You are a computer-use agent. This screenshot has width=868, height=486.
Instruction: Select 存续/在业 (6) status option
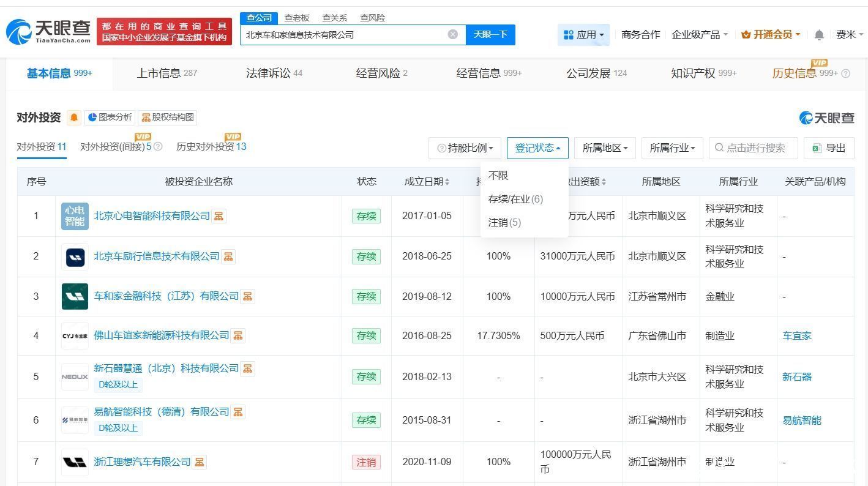coord(515,199)
